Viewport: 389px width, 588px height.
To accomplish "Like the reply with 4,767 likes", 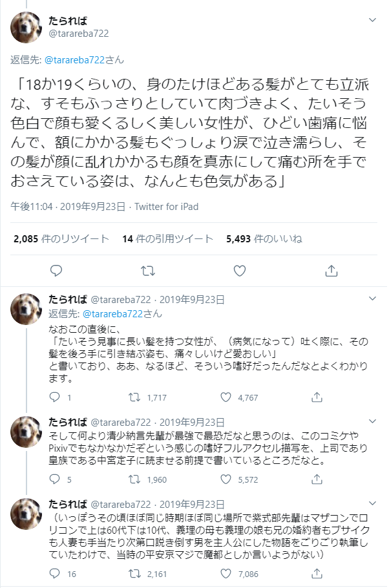I will coord(226,397).
